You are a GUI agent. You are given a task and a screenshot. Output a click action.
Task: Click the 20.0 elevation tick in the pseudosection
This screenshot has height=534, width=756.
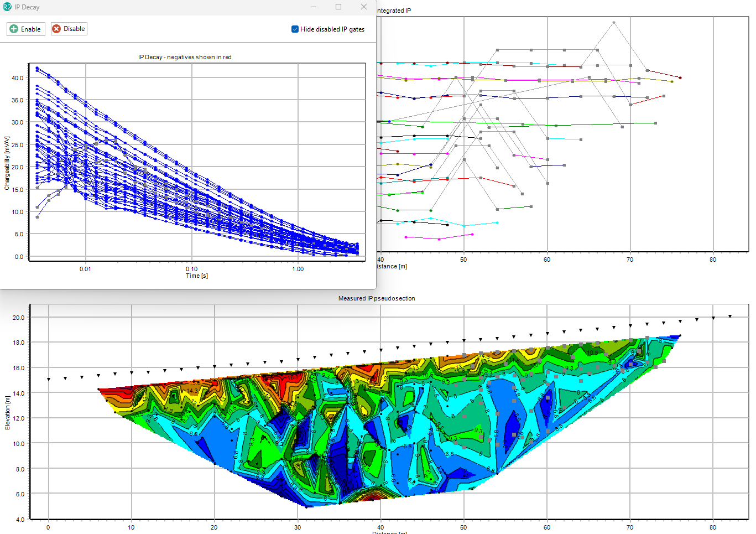(x=19, y=318)
